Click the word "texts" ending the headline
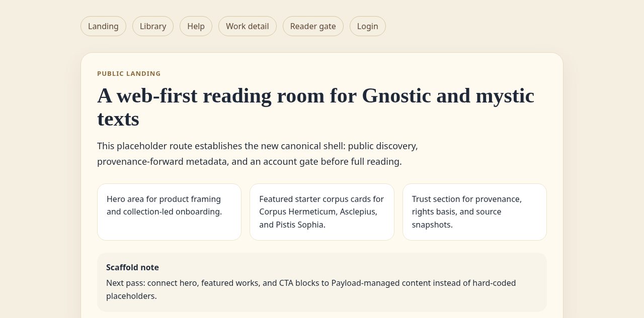Screen dimensions: 644x318 tap(118, 119)
